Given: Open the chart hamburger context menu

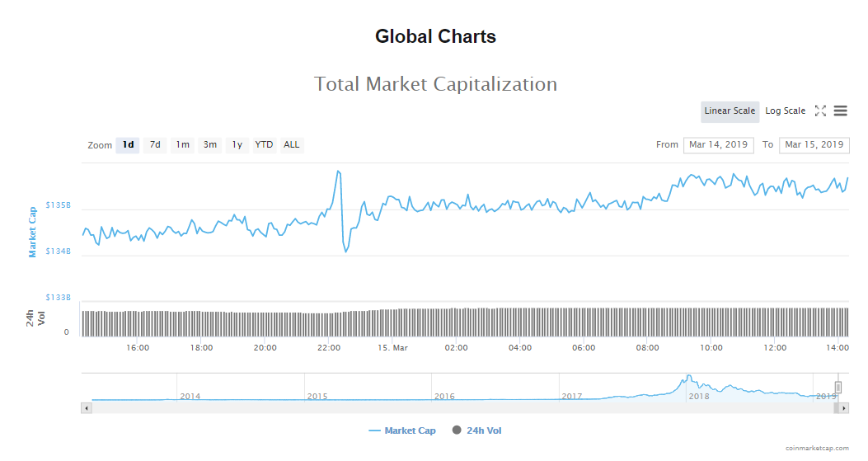Looking at the screenshot, I should tap(840, 111).
